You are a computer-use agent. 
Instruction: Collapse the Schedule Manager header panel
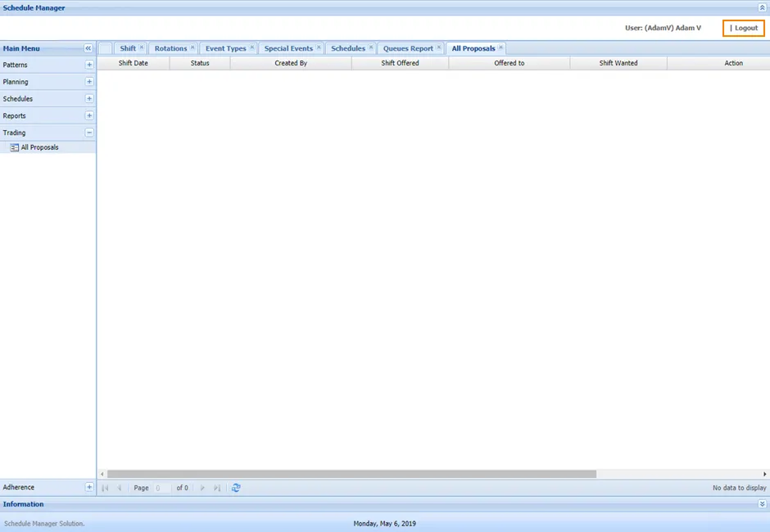click(762, 8)
